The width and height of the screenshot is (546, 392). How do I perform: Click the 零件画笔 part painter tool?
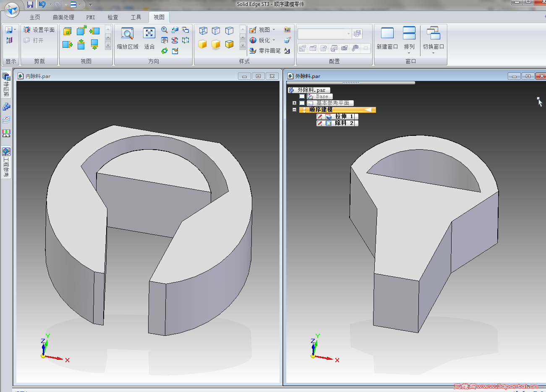[265, 51]
